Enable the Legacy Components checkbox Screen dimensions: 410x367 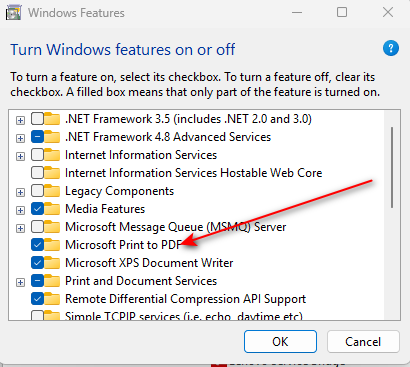37,191
